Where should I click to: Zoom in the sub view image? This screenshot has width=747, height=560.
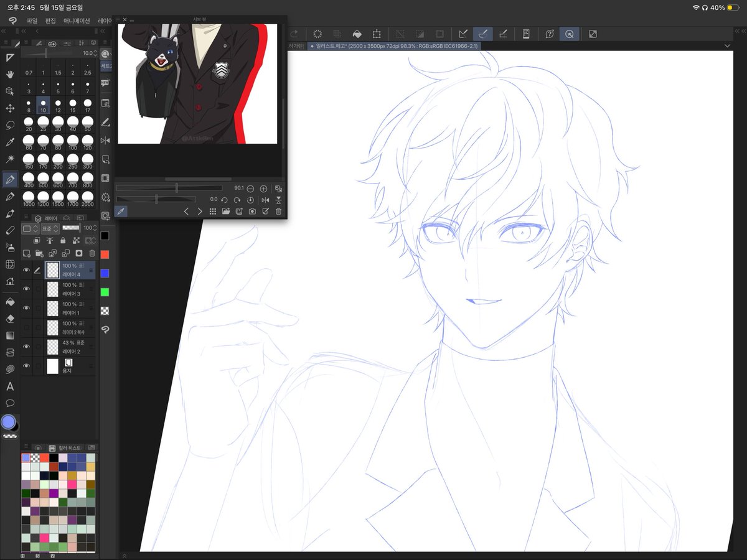coord(263,188)
